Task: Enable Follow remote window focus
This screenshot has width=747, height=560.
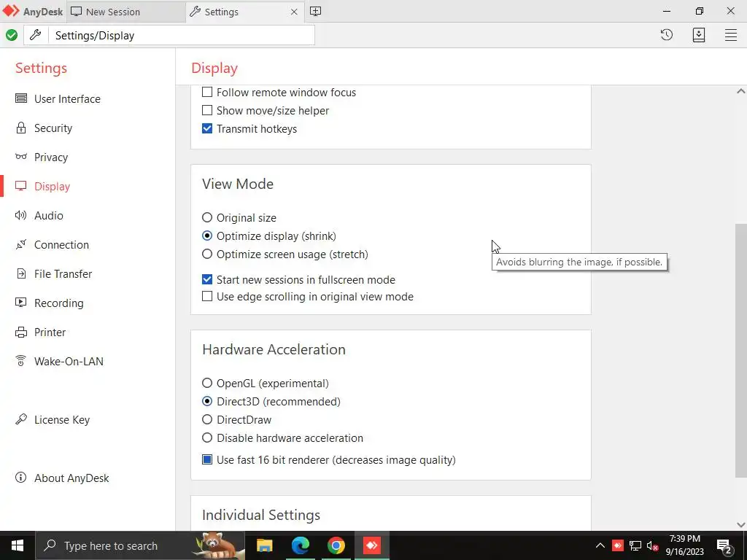Action: tap(207, 92)
